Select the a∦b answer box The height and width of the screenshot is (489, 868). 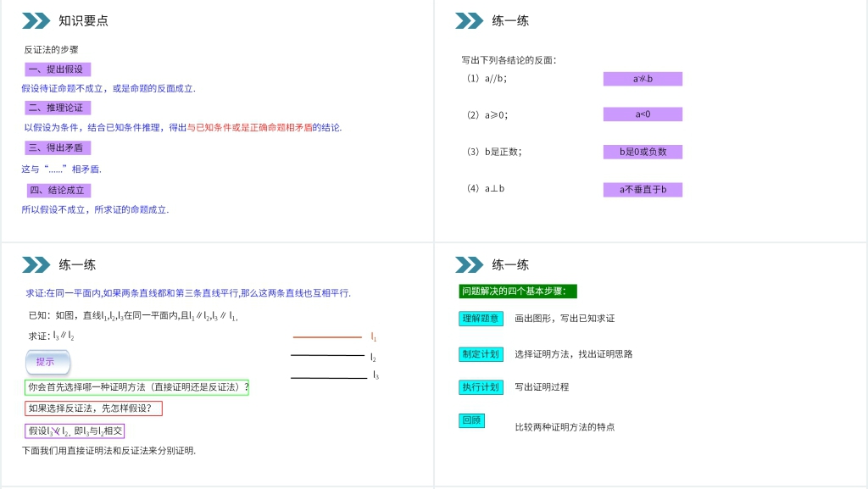tap(643, 79)
